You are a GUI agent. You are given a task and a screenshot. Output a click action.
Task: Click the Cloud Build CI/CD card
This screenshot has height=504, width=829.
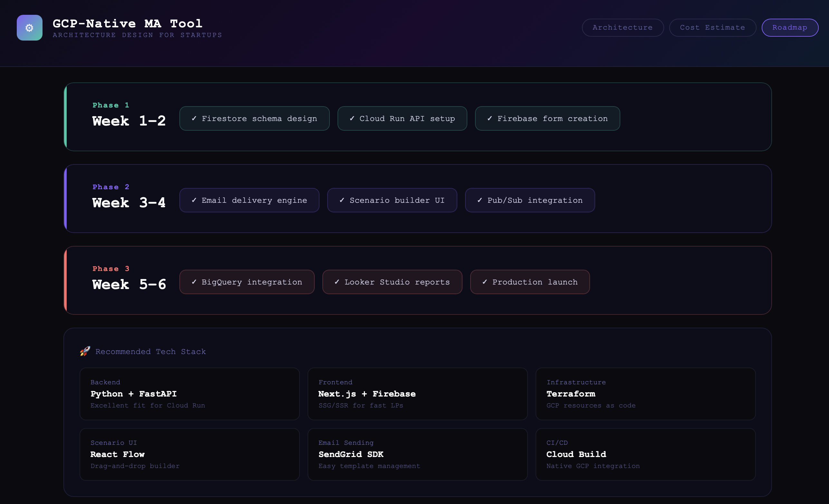645,454
